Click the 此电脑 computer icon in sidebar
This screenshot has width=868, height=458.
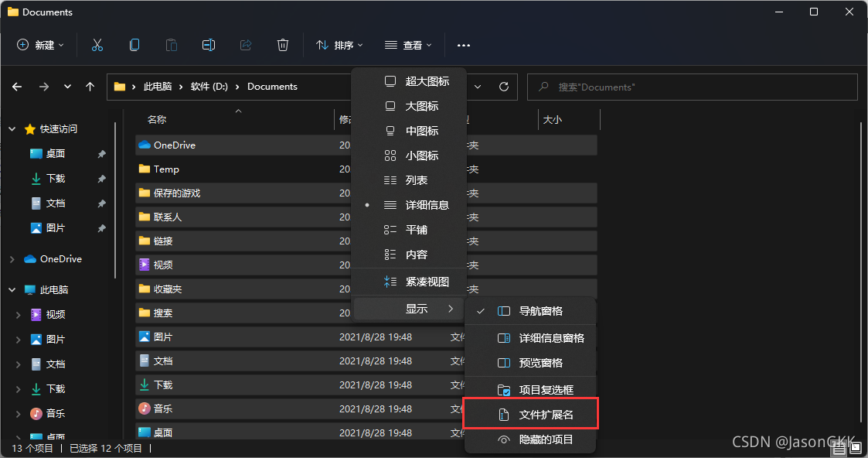(30, 289)
